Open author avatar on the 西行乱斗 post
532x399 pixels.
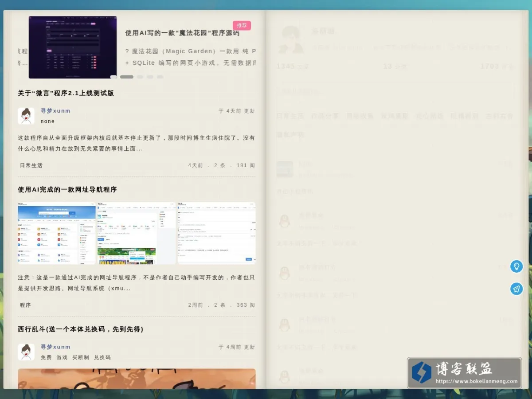[x=26, y=352]
